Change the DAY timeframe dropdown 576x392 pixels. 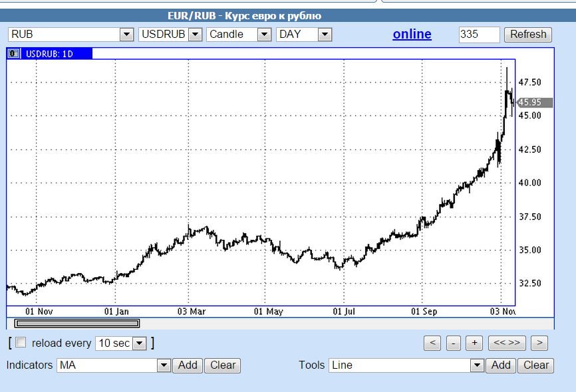(x=325, y=35)
